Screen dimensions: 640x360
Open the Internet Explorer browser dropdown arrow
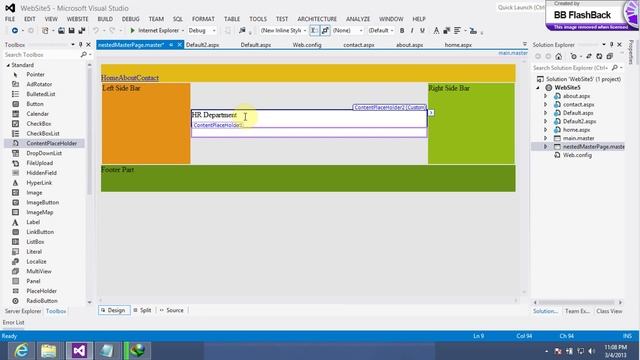(x=182, y=31)
